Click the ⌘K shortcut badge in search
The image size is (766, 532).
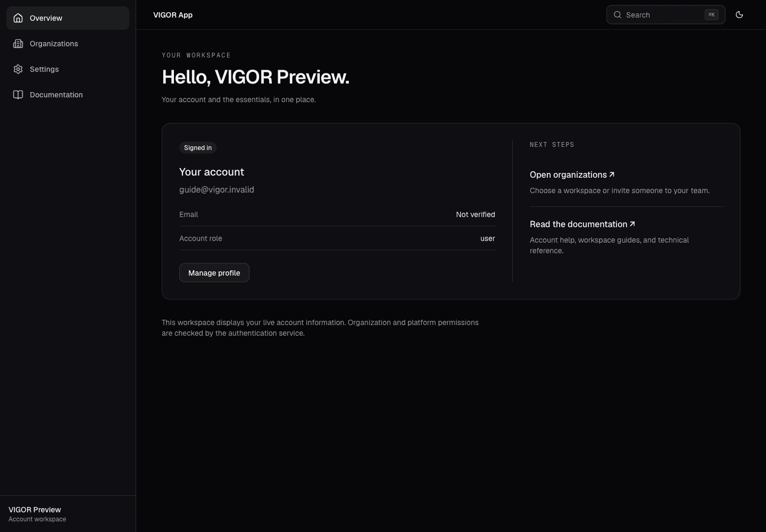click(712, 15)
